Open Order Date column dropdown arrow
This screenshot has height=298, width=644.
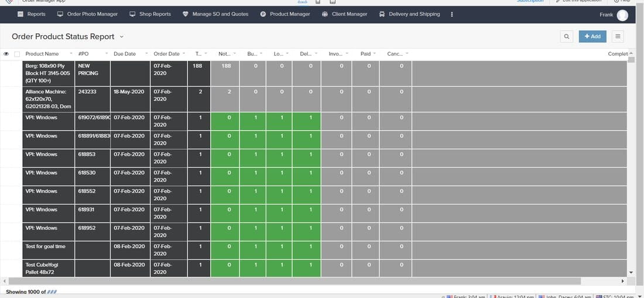[184, 54]
